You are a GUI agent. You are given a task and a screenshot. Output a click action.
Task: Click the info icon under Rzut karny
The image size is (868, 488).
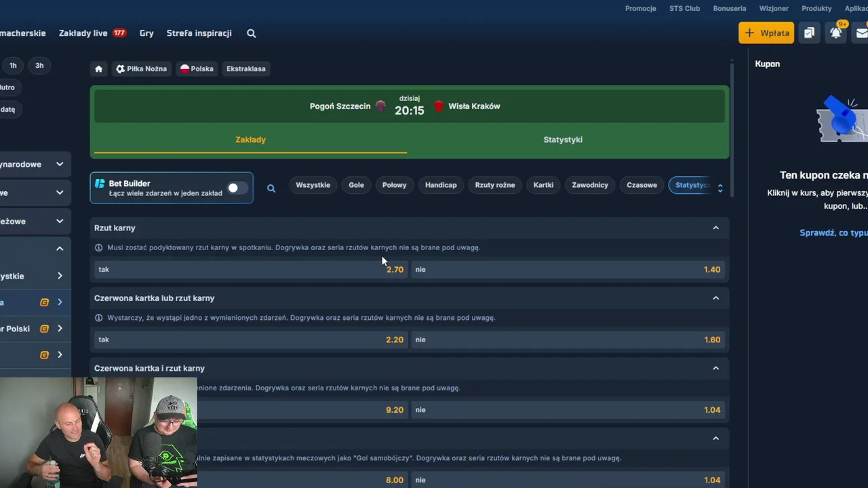tap(99, 247)
